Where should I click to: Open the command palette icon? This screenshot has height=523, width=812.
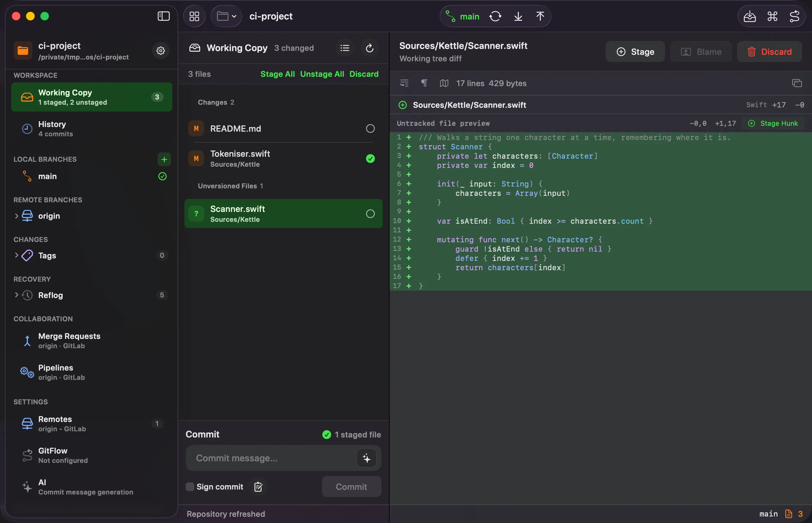pos(772,16)
